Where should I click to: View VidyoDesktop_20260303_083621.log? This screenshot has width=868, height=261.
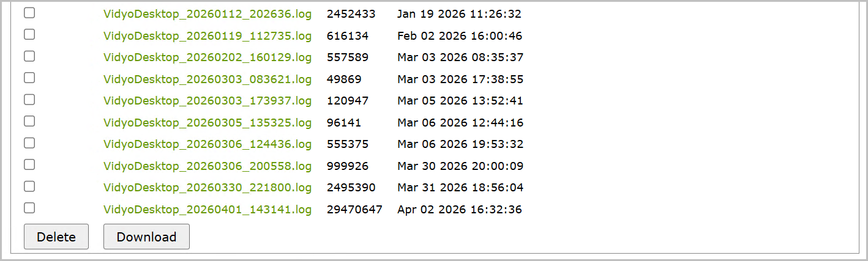tap(208, 79)
